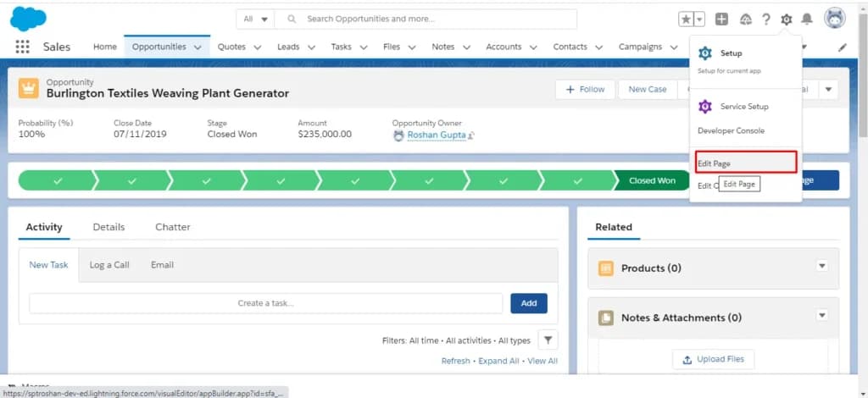868x398 pixels.
Task: Open the Related tab
Action: click(614, 227)
